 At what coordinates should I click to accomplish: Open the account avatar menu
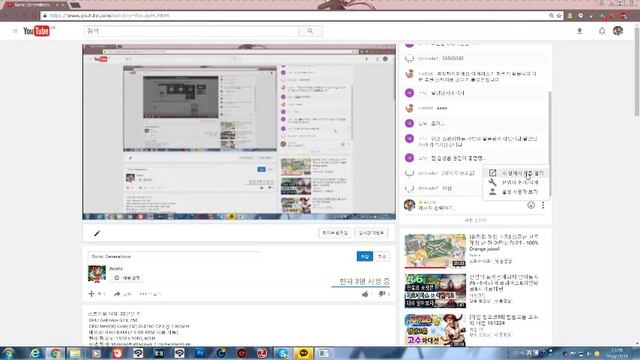618,31
